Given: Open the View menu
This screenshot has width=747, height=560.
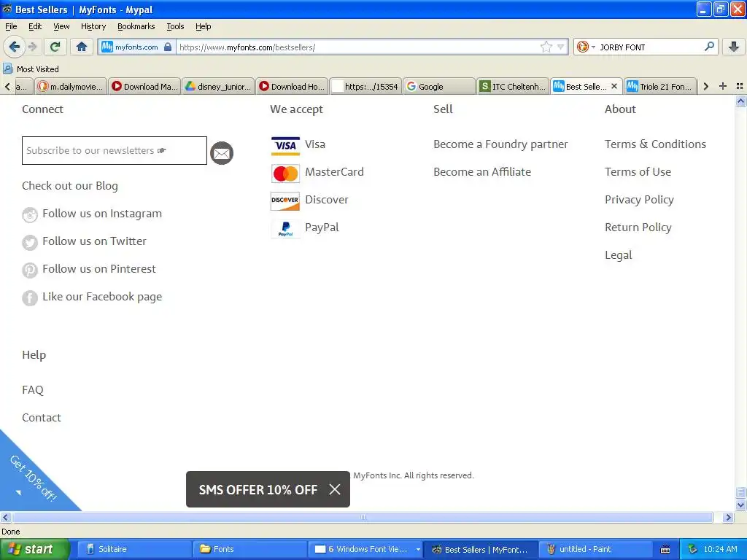Looking at the screenshot, I should click(x=61, y=26).
